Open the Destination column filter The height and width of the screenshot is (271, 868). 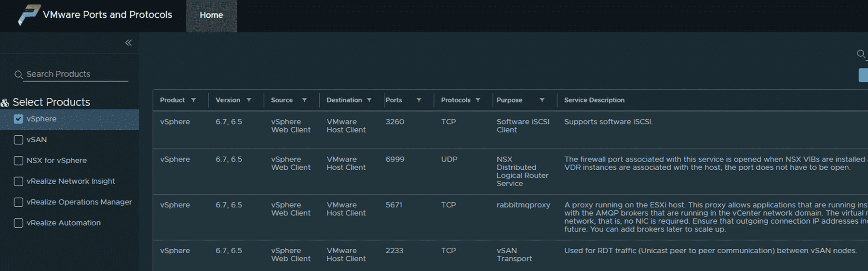point(369,100)
